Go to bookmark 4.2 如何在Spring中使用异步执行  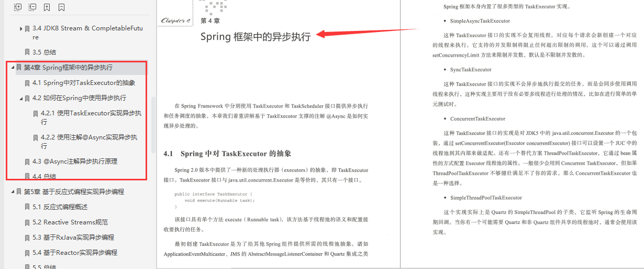(x=79, y=98)
